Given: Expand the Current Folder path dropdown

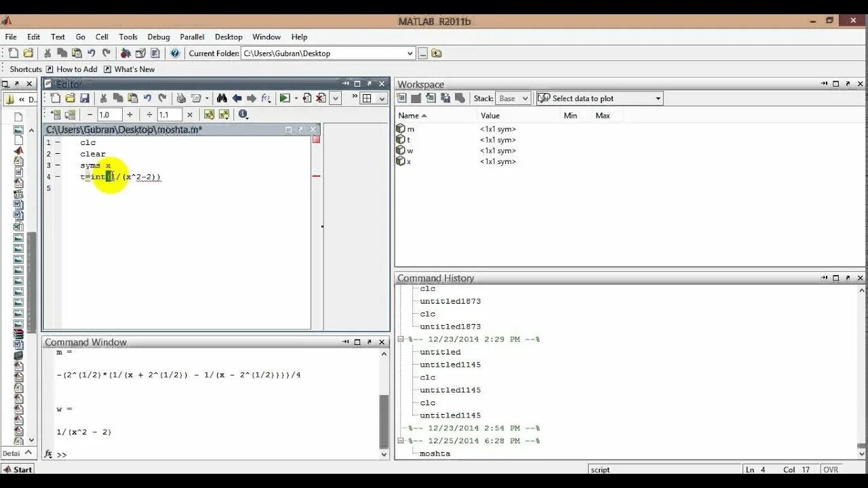Looking at the screenshot, I should point(410,53).
